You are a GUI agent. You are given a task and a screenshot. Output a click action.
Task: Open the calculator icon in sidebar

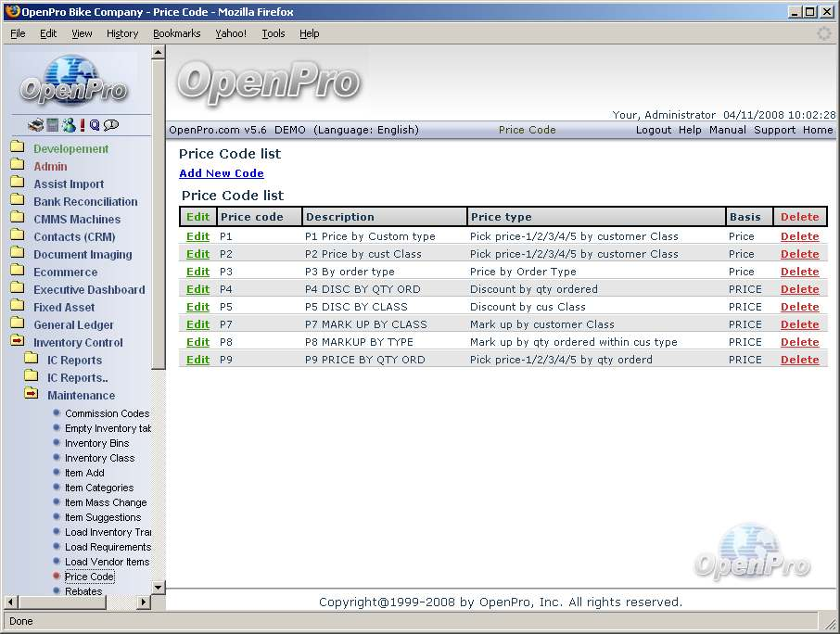(53, 125)
